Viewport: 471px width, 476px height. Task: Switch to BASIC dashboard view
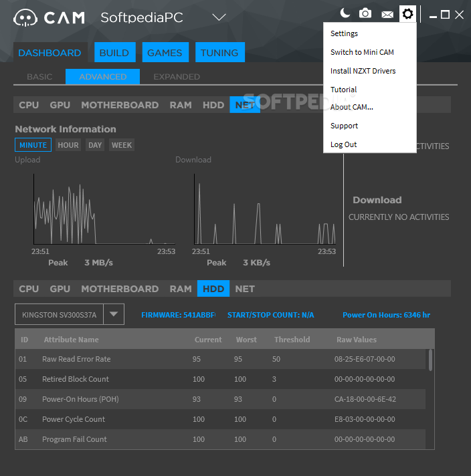click(39, 76)
